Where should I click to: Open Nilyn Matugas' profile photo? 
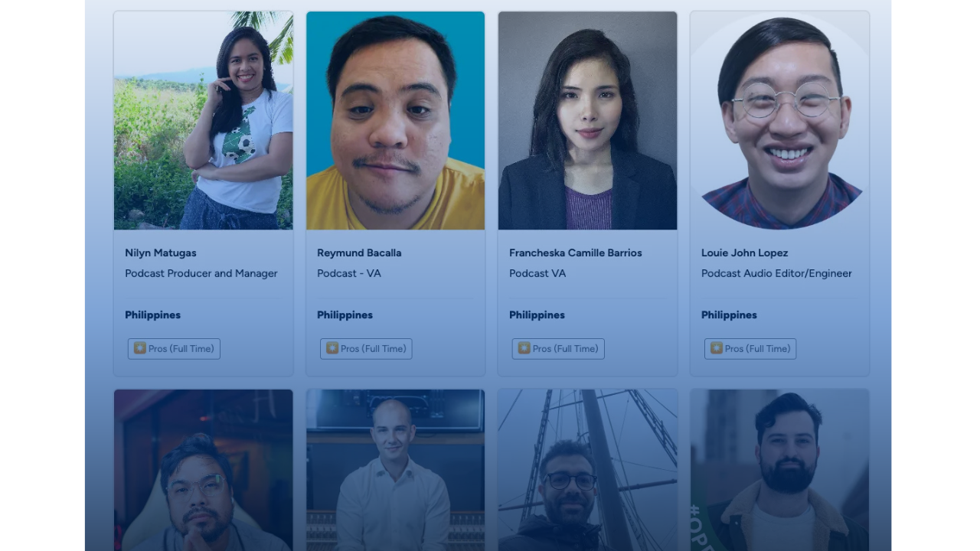click(x=204, y=120)
